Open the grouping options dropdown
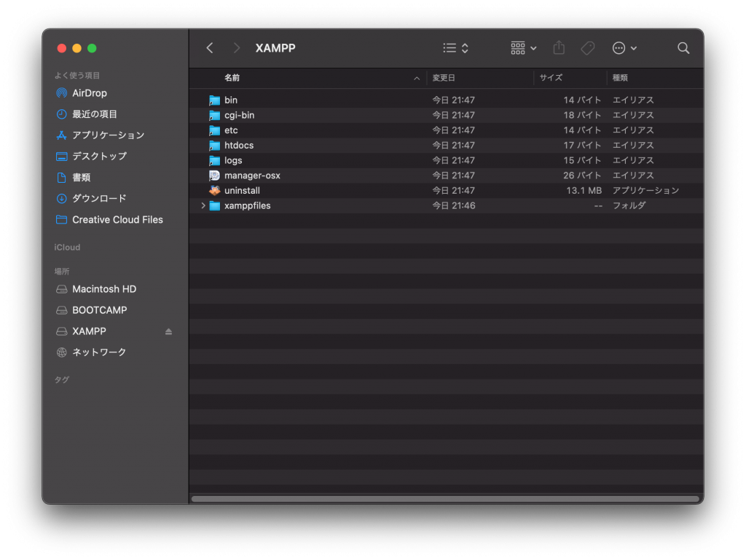Screen dimensions: 746x560 (x=523, y=48)
